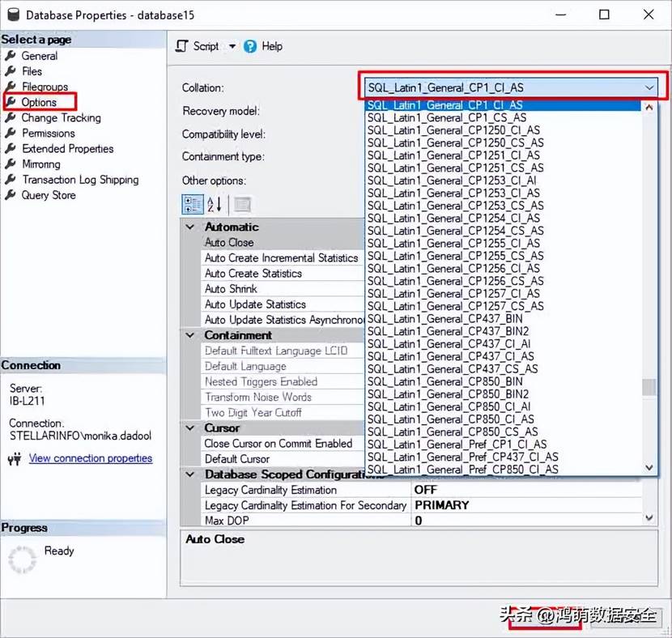This screenshot has height=638, width=672.
Task: Open the Script dropdown arrow
Action: pos(232,46)
